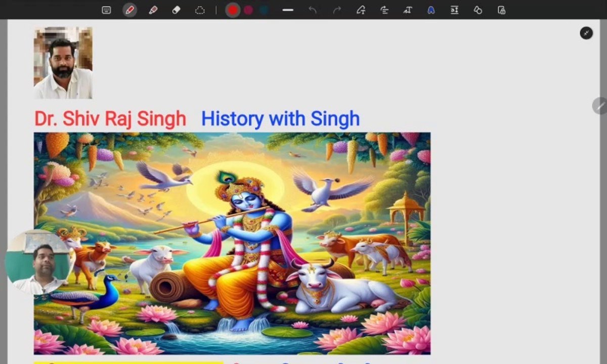Toggle the page lock icon
The image size is (607, 364).
501,10
